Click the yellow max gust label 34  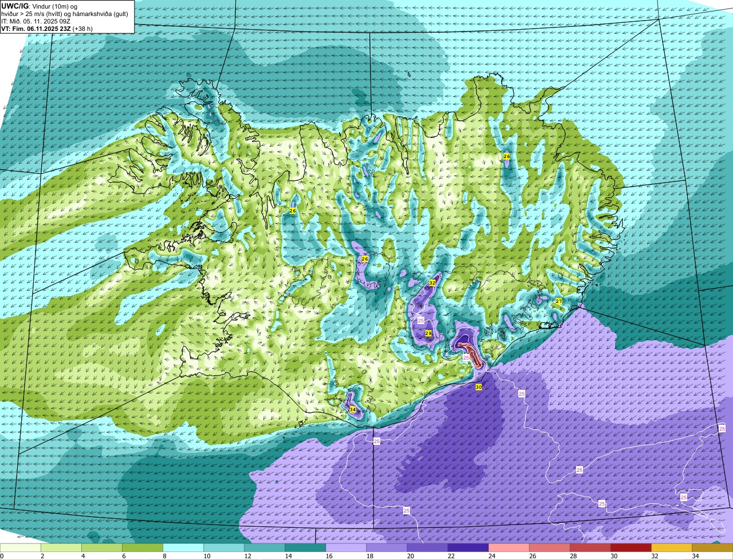pos(352,410)
